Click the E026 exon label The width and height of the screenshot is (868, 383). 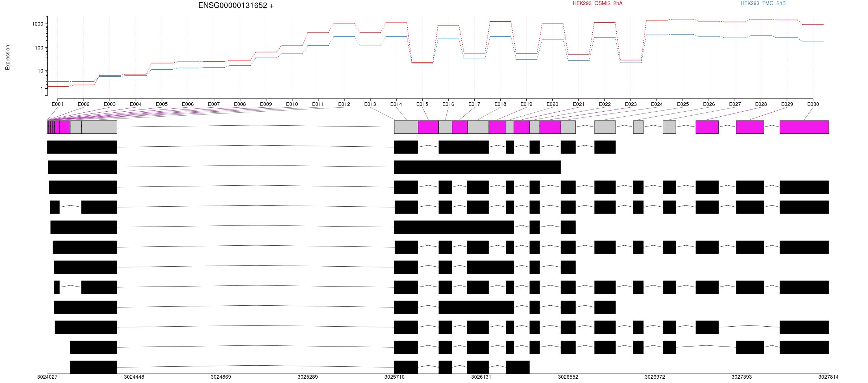[x=709, y=104]
